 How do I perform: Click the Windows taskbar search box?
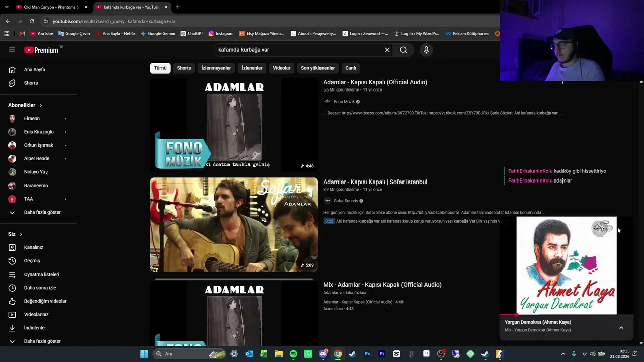click(189, 354)
